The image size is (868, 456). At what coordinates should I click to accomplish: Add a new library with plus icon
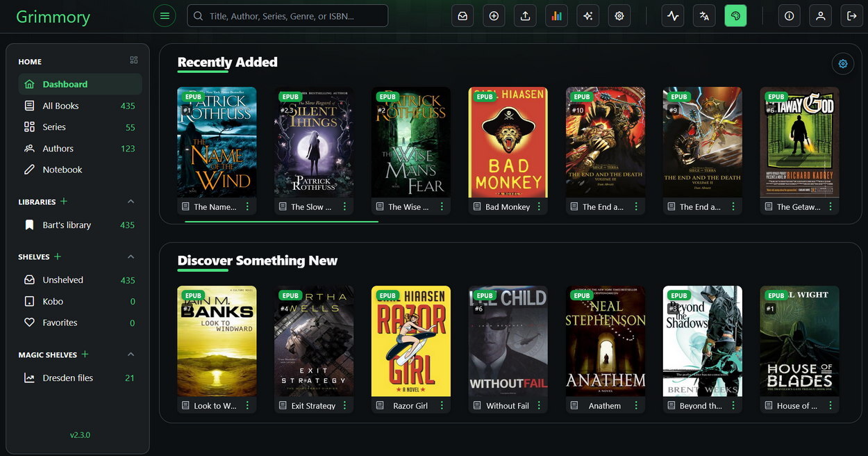[64, 202]
